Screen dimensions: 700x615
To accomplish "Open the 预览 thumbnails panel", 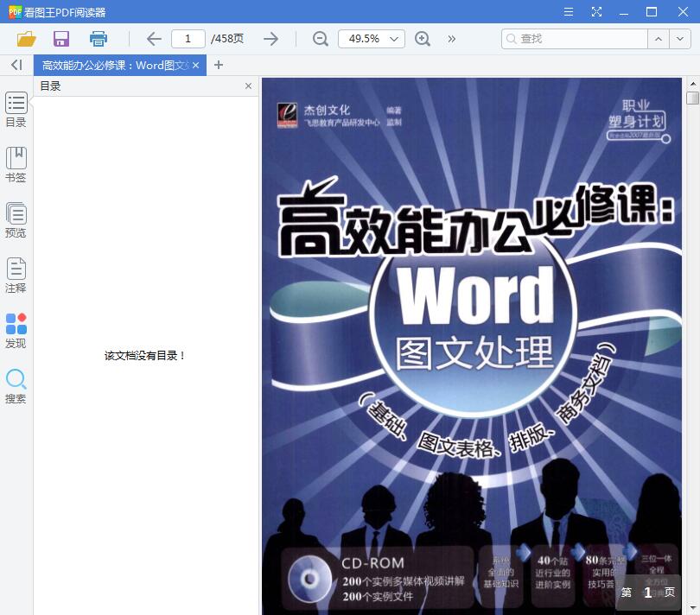I will click(x=16, y=220).
